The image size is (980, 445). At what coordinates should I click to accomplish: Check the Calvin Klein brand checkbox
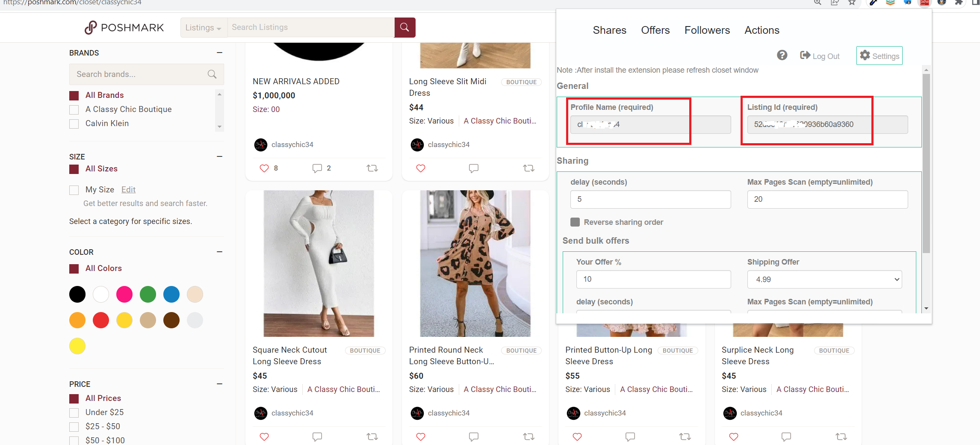[74, 124]
